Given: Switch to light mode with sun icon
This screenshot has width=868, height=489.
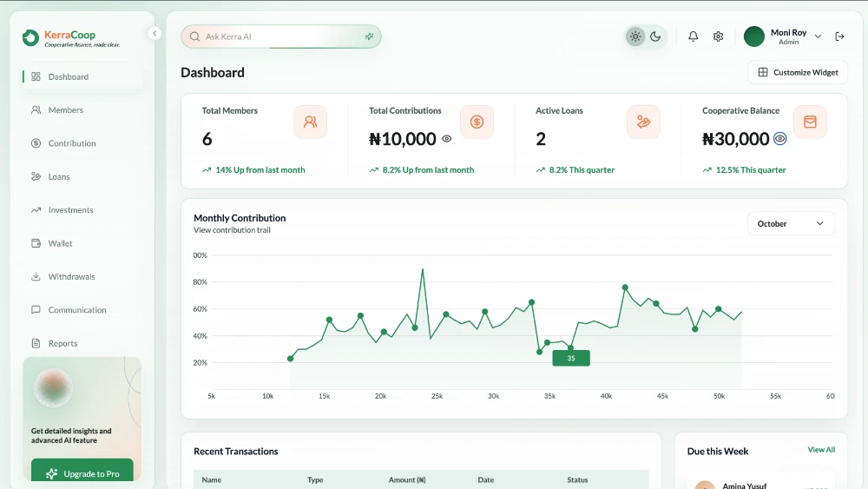Looking at the screenshot, I should click(x=635, y=36).
